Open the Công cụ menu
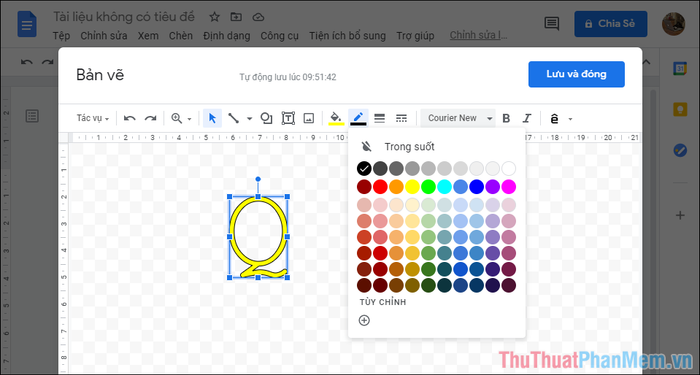The width and height of the screenshot is (700, 375). coord(279,36)
